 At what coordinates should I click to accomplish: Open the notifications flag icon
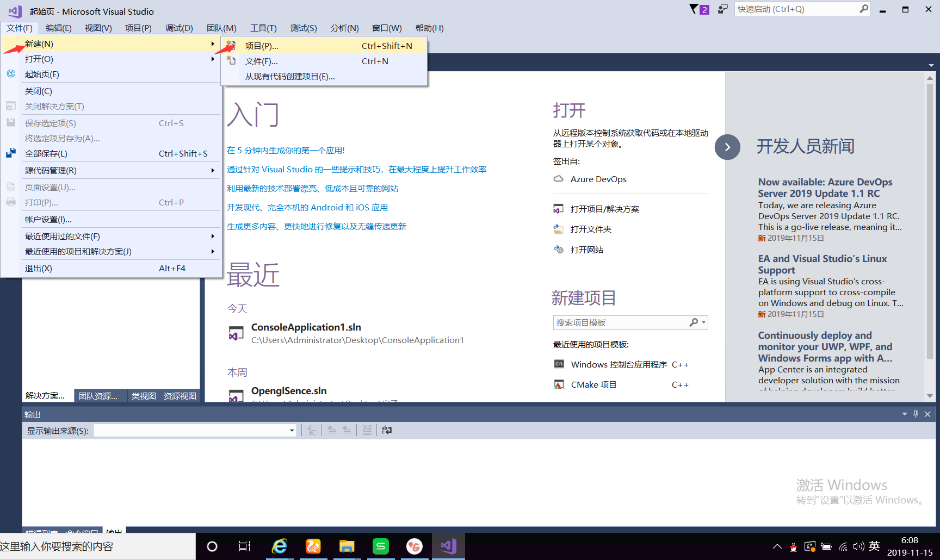tap(694, 9)
